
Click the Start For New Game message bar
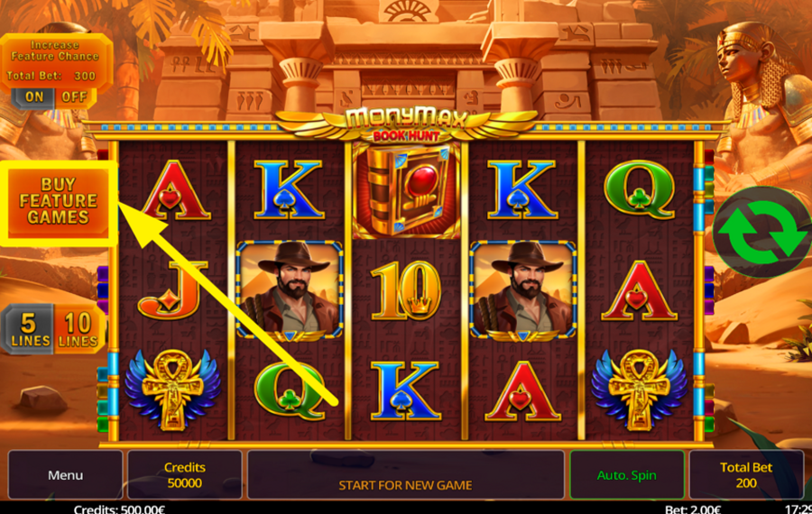point(405,474)
